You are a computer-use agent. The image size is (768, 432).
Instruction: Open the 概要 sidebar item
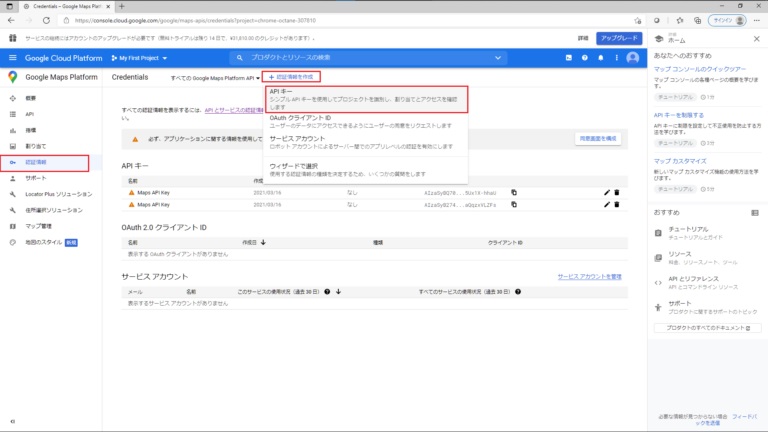pos(51,98)
